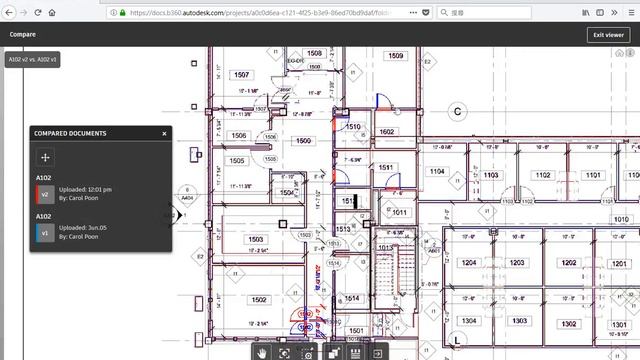Viewport: 640px width, 360px height.
Task: Click room label 1204
Action: [469, 263]
